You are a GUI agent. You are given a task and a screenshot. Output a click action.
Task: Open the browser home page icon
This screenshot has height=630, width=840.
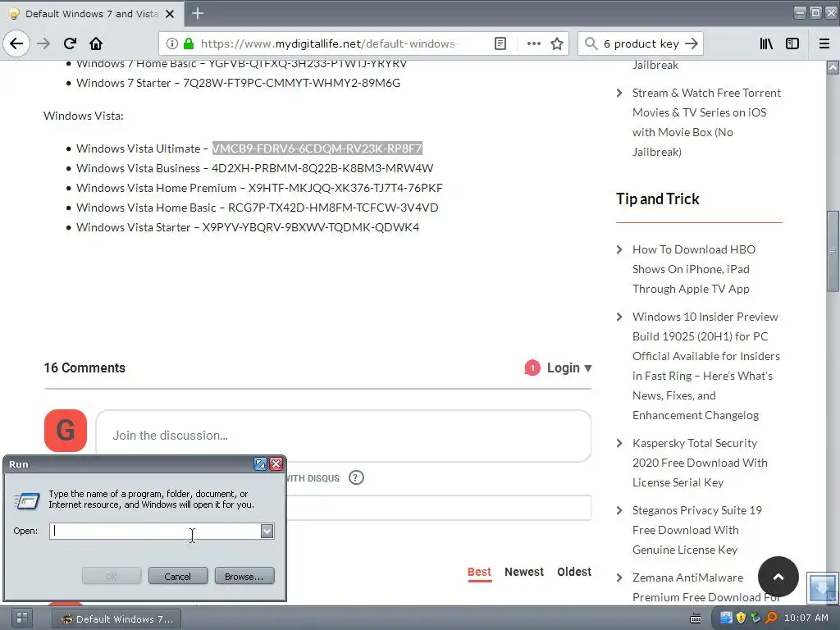pyautogui.click(x=96, y=43)
